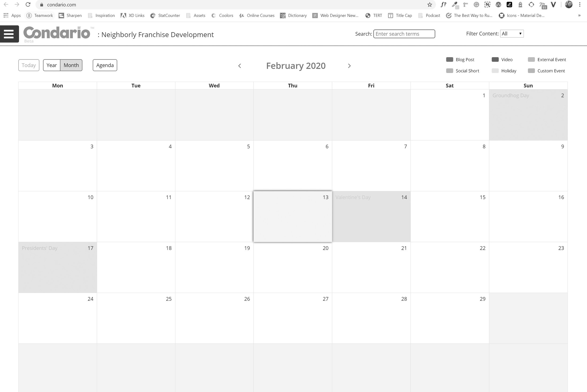Open the StatCounter bookmark

pos(165,15)
